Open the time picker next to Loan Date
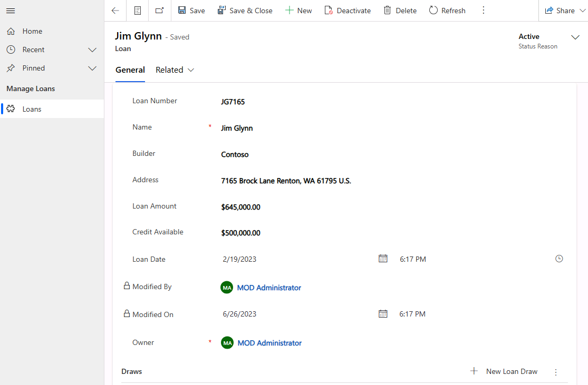The width and height of the screenshot is (588, 385). pyautogui.click(x=559, y=259)
